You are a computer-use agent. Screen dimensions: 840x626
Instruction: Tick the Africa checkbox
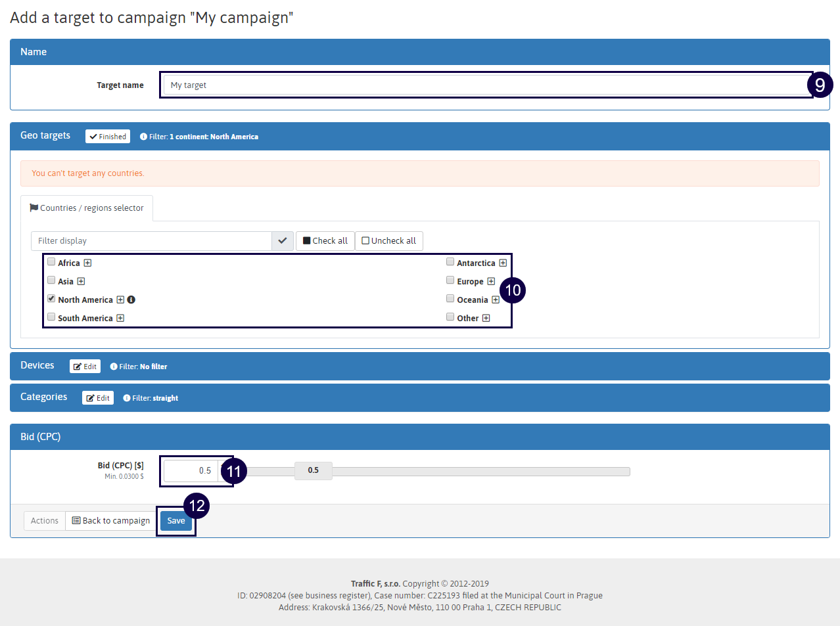coord(51,262)
